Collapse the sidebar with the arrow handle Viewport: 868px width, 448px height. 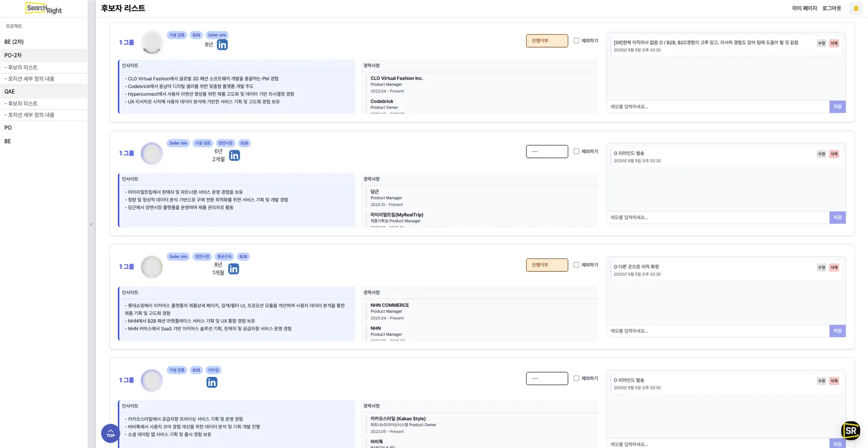pos(91,224)
